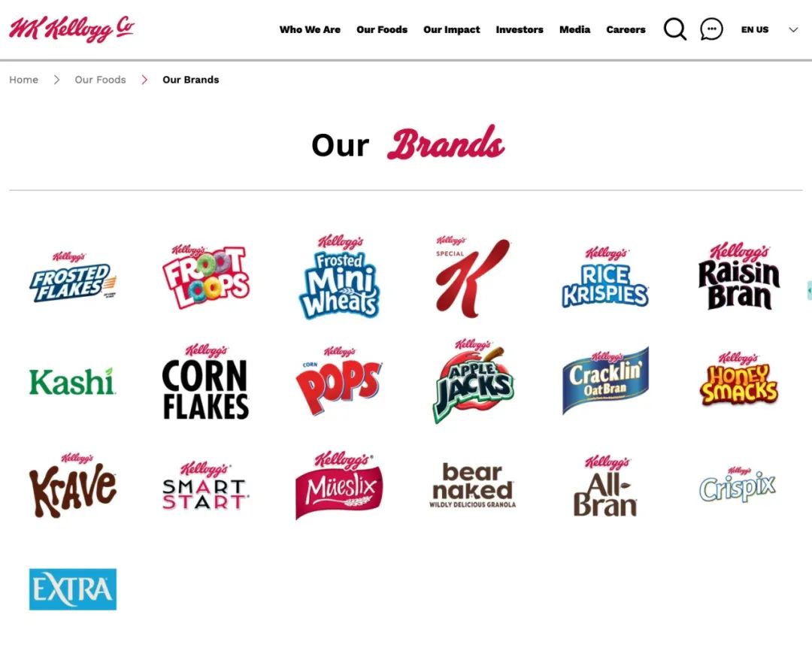
Task: Click the Raisin Bran brand thumbnail
Action: tap(738, 277)
